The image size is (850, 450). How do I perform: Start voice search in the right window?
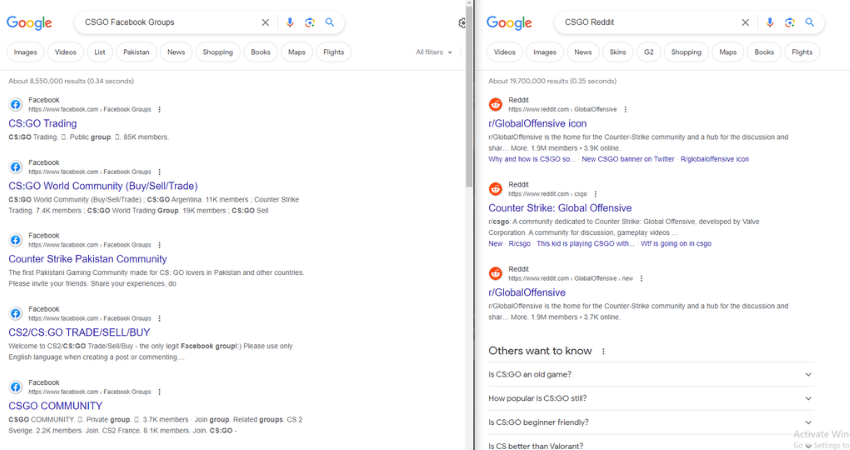click(769, 22)
